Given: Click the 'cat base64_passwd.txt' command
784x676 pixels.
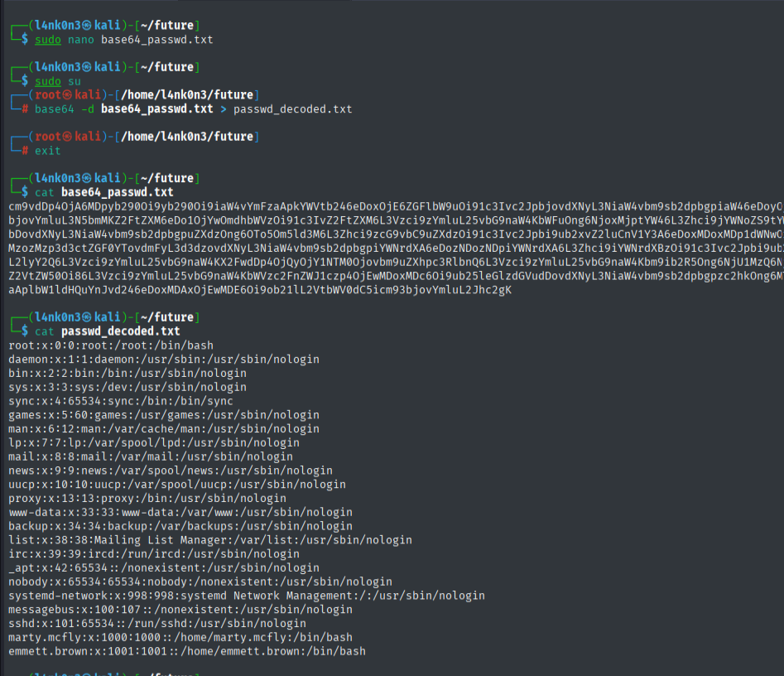Looking at the screenshot, I should point(104,192).
